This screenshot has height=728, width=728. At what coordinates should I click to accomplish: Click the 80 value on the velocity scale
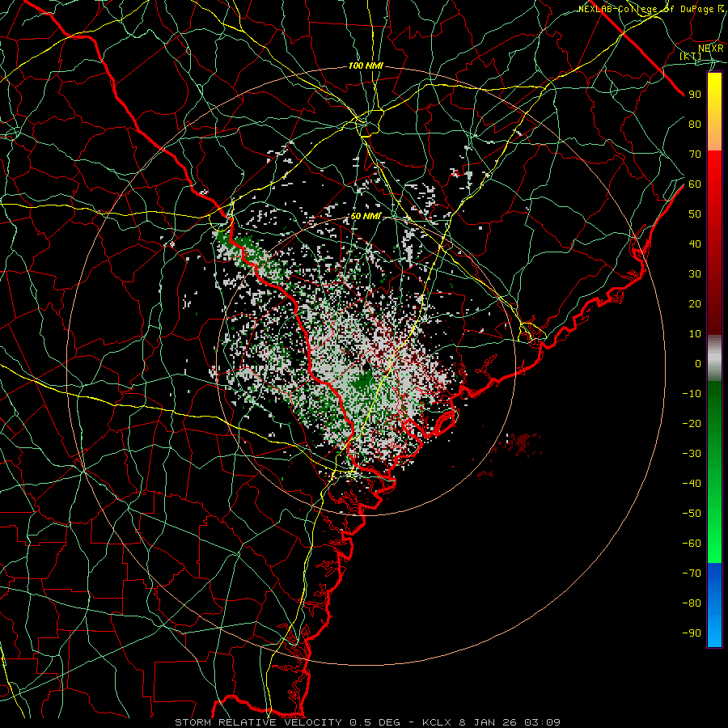695,124
